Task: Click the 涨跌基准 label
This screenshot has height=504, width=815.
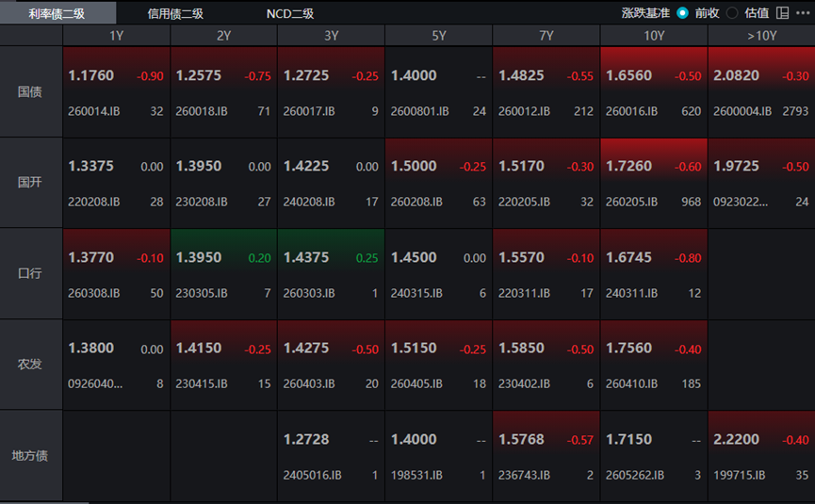Action: point(645,13)
